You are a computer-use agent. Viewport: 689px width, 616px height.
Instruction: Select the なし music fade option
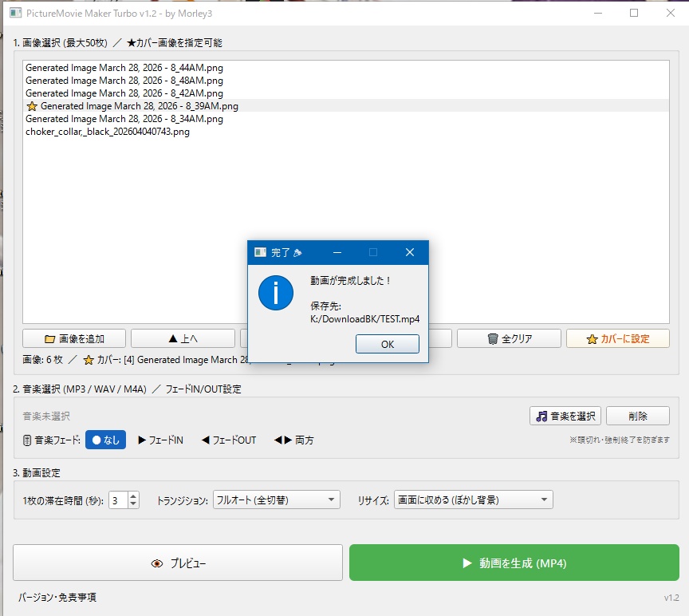(104, 440)
